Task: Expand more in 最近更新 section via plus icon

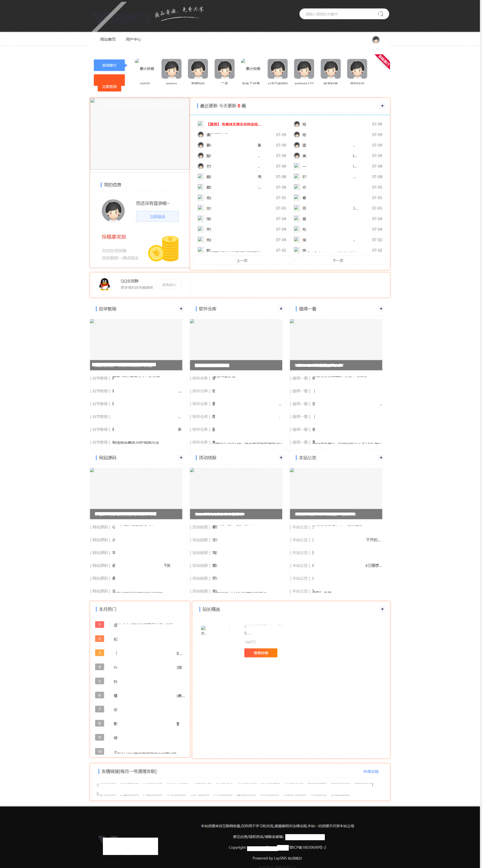Action: pos(382,106)
